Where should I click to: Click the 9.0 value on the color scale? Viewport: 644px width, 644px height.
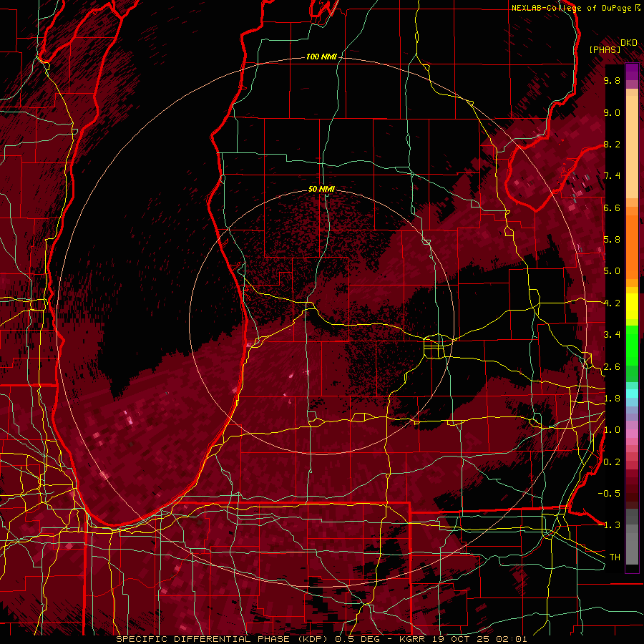coord(612,112)
